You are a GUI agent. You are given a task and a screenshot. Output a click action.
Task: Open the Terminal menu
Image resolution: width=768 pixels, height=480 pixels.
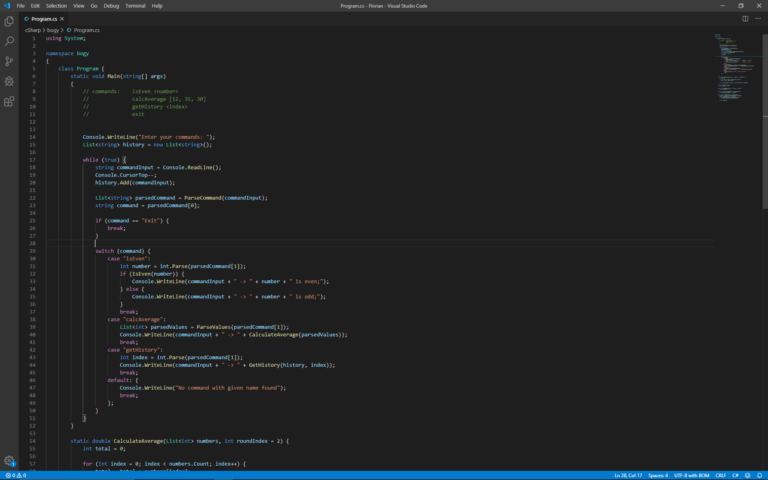[134, 5]
